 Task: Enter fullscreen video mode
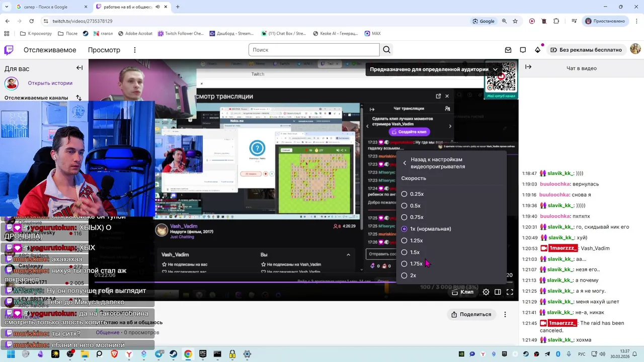pyautogui.click(x=510, y=292)
